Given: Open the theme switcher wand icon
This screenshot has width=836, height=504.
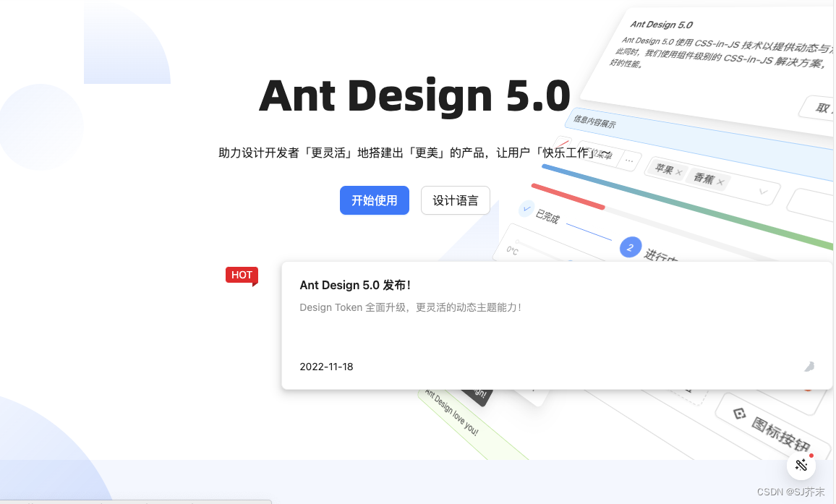Looking at the screenshot, I should [x=801, y=466].
